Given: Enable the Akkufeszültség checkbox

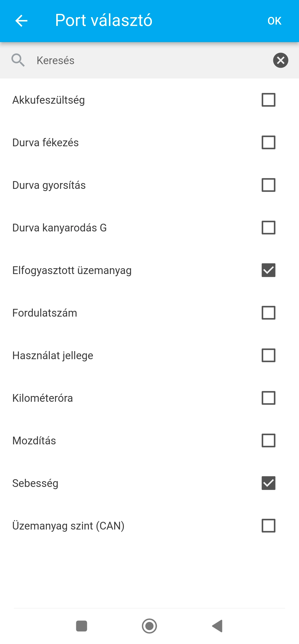Looking at the screenshot, I should point(268,100).
